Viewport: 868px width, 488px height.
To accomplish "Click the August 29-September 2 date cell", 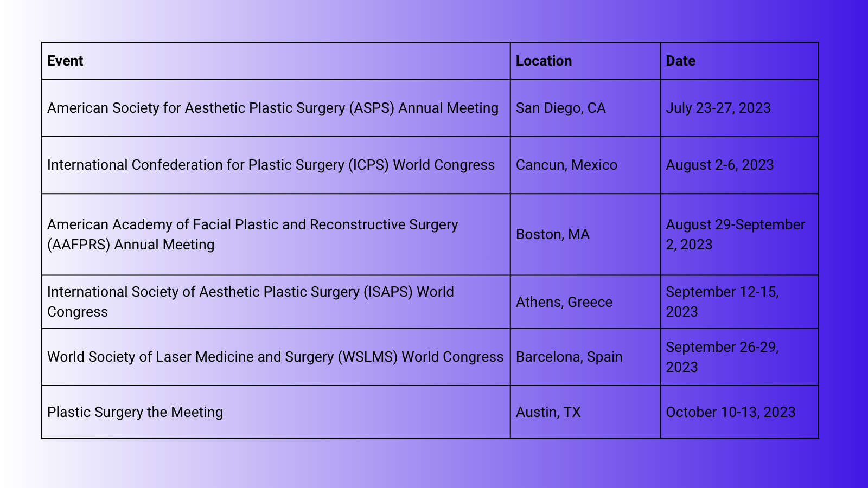I will (739, 234).
